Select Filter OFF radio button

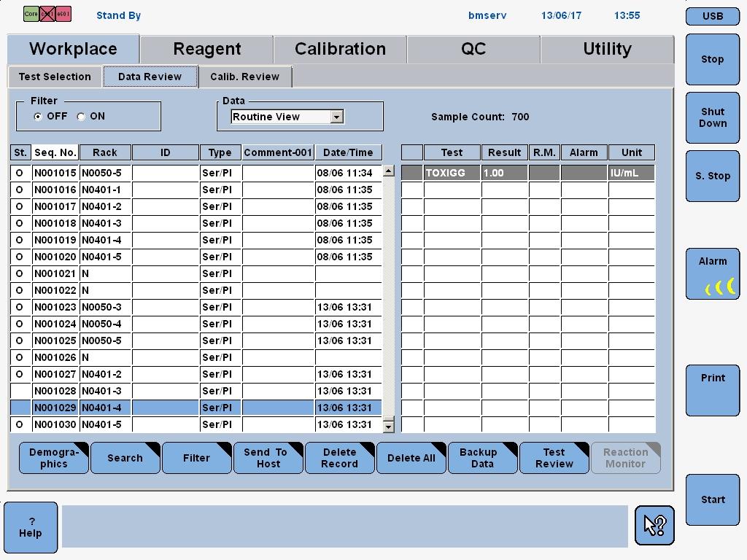click(38, 117)
